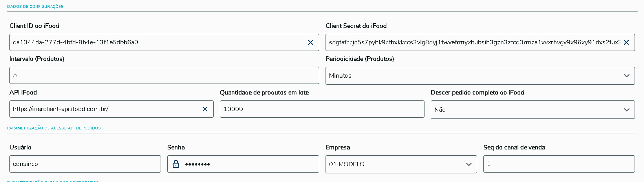Focus the Seq do canal de venda field

coord(559,164)
